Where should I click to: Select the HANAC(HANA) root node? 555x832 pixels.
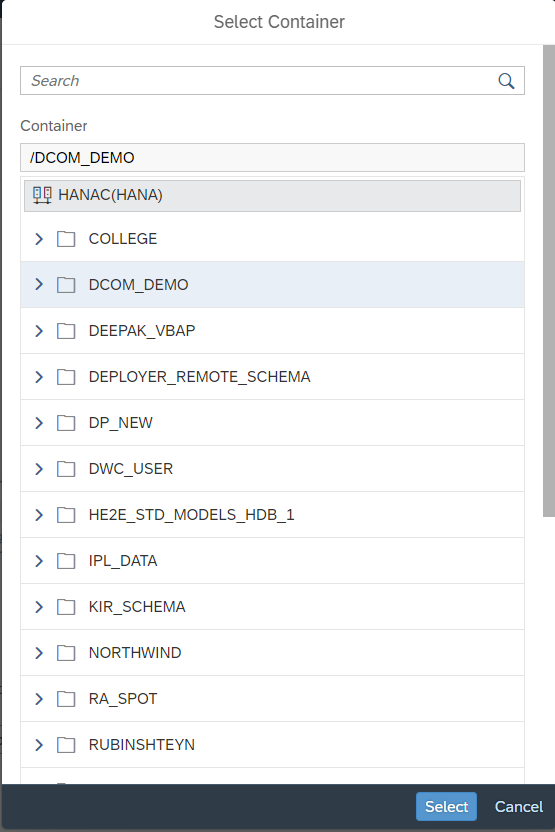(272, 196)
